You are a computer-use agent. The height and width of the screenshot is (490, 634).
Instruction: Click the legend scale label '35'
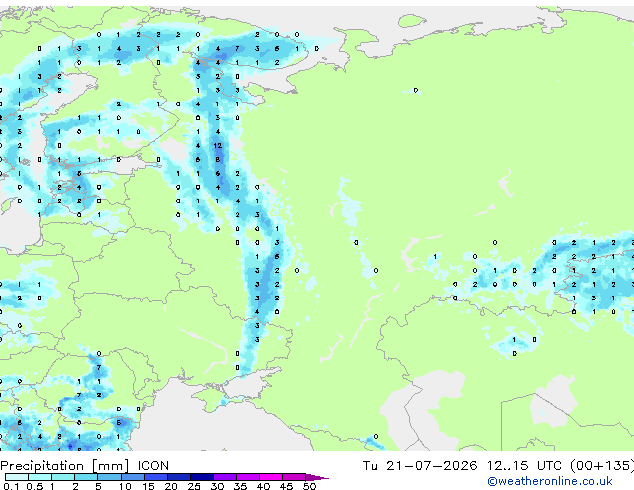pos(240,486)
